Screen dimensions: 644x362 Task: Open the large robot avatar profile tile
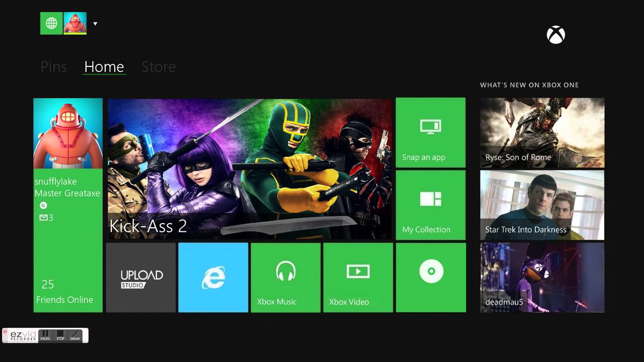coord(68,133)
